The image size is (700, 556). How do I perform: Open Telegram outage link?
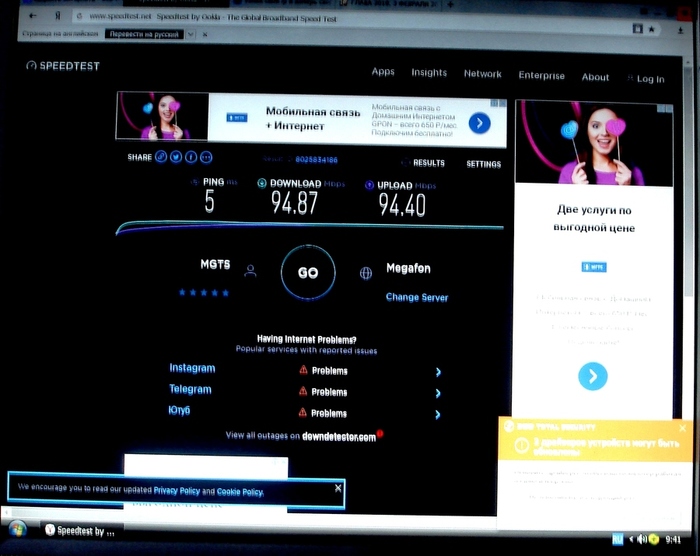coord(190,389)
